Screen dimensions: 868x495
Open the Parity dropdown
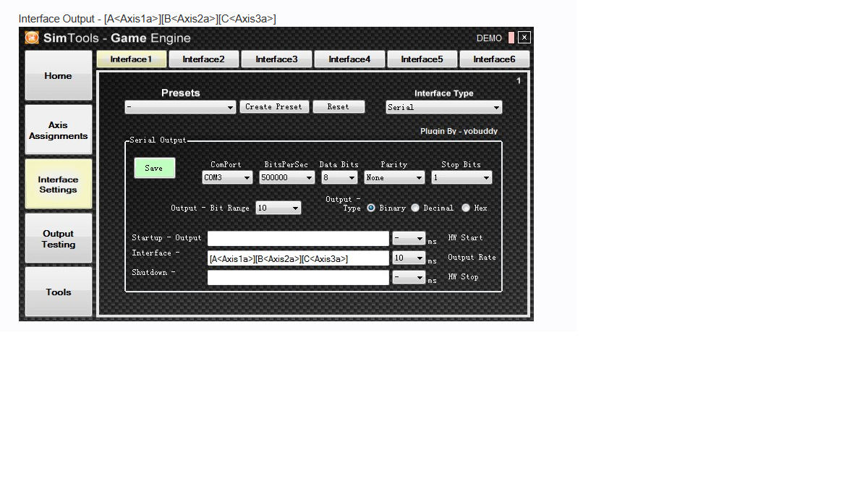(394, 177)
